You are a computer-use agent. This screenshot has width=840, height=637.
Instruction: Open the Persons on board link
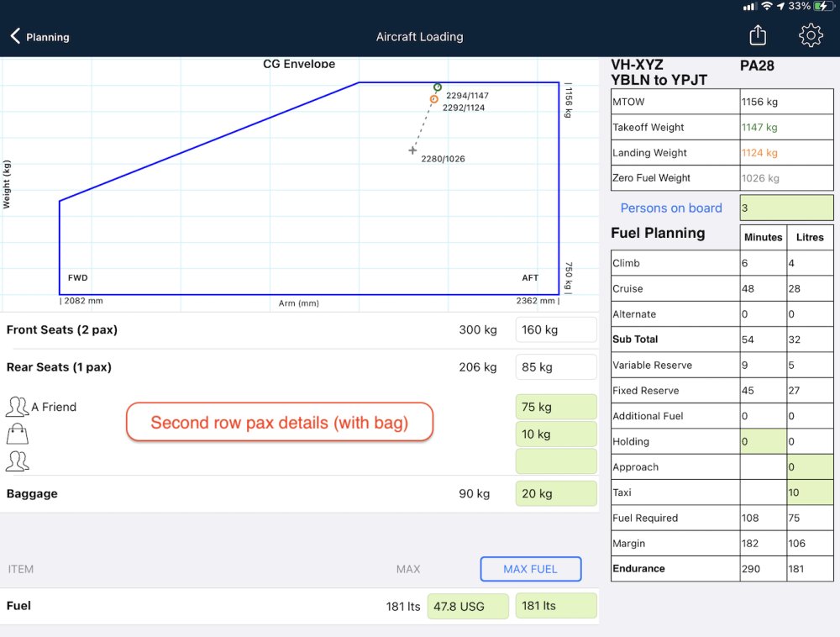pyautogui.click(x=670, y=208)
